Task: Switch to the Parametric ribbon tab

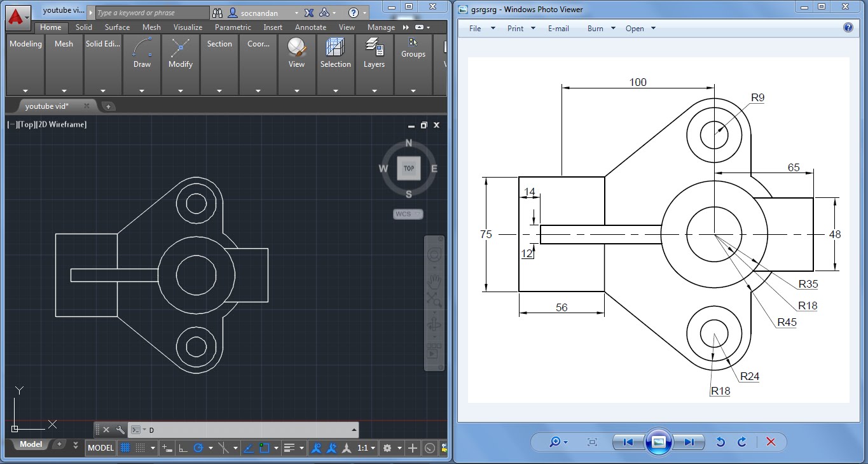Action: (233, 27)
